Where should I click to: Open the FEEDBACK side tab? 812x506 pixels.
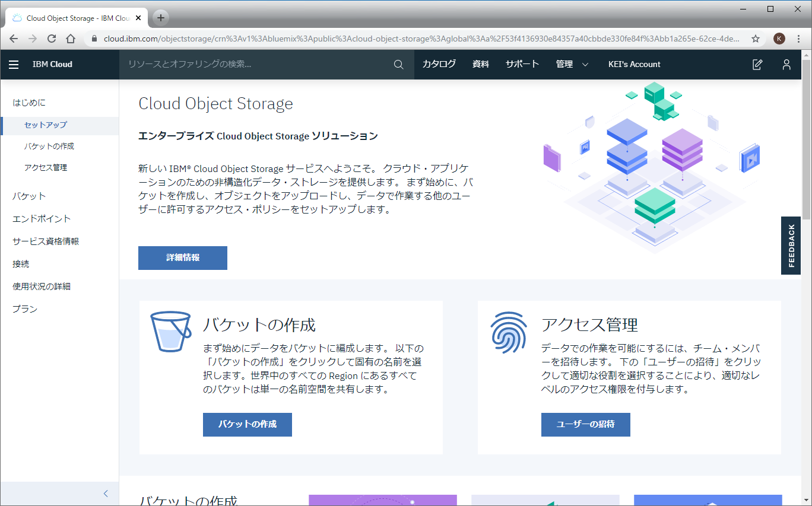(791, 246)
